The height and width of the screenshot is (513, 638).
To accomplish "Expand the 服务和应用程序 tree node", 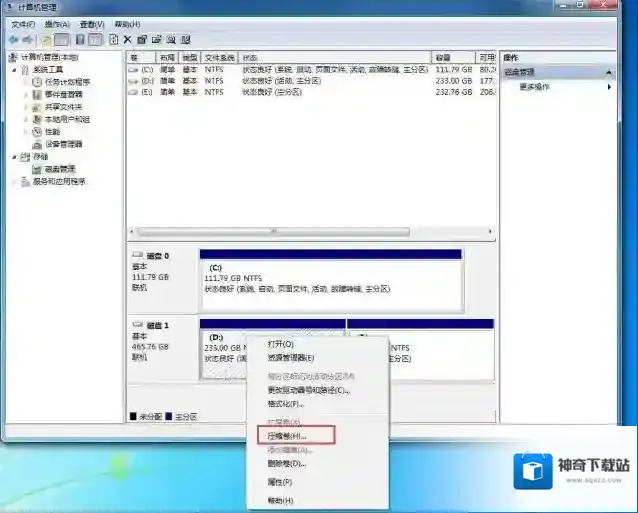I will coord(14,181).
